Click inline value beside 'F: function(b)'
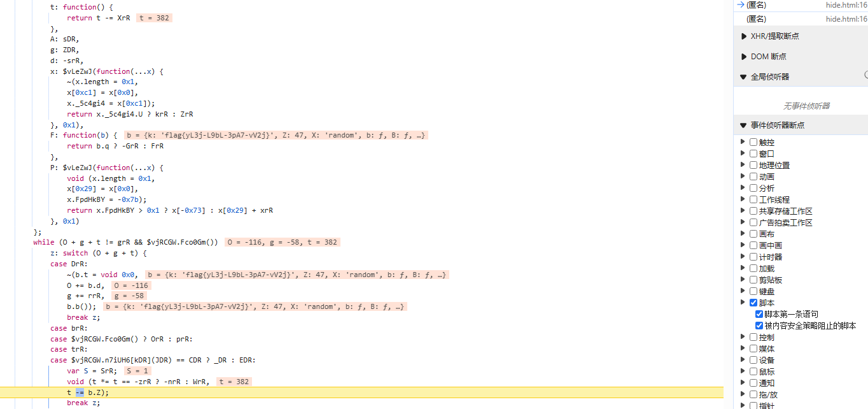The width and height of the screenshot is (868, 409). [276, 136]
